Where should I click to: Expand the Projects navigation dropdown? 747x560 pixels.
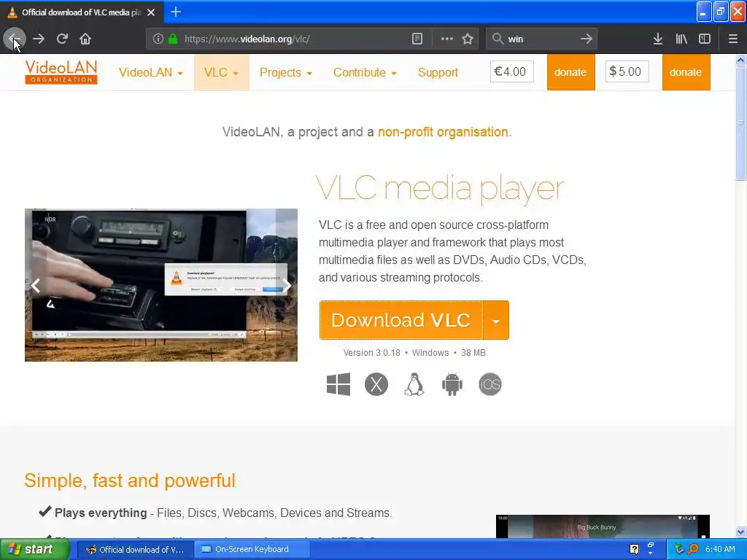point(285,72)
